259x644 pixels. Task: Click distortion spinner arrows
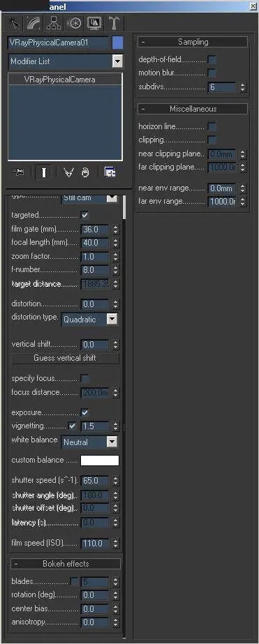pyautogui.click(x=115, y=304)
